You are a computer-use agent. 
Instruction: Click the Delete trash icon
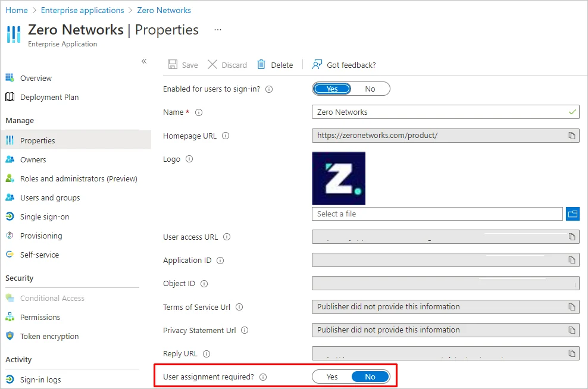(x=261, y=64)
